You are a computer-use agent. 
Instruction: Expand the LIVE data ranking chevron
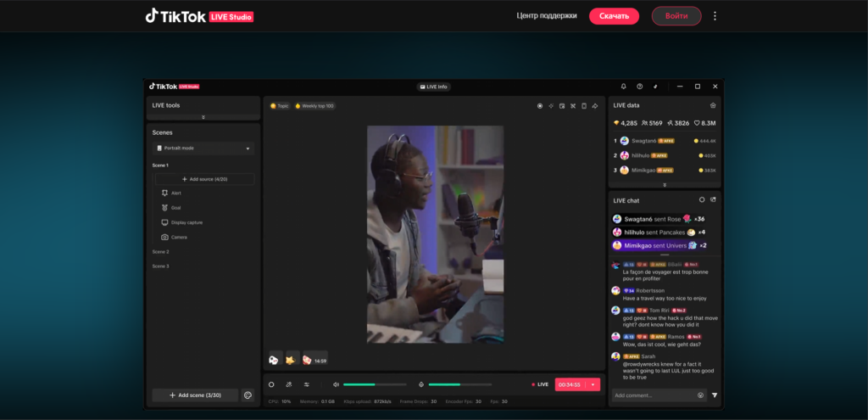pos(665,184)
